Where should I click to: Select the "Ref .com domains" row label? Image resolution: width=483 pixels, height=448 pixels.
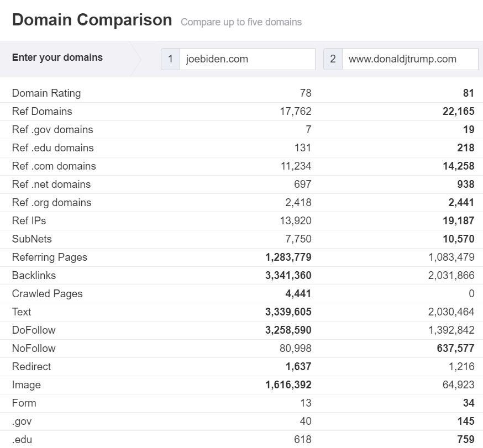[54, 166]
